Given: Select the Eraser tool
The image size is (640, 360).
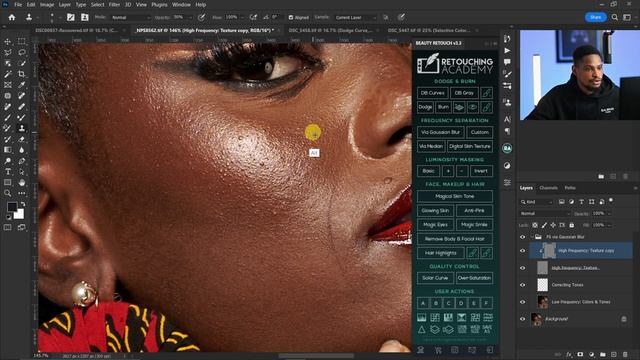Looking at the screenshot, I should (22, 139).
